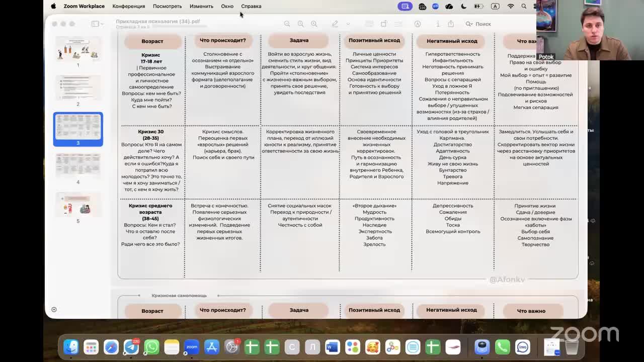Select page 3 thumbnail
This screenshot has height=362, width=644.
click(78, 126)
